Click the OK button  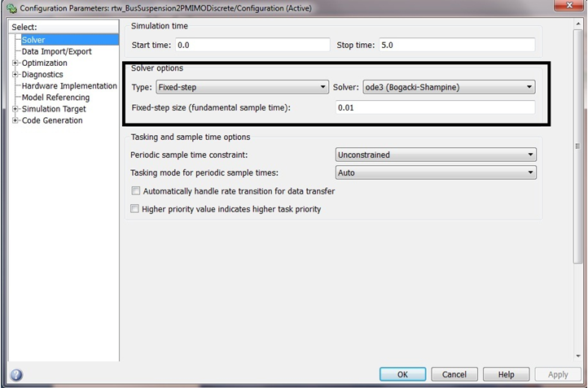coord(402,374)
